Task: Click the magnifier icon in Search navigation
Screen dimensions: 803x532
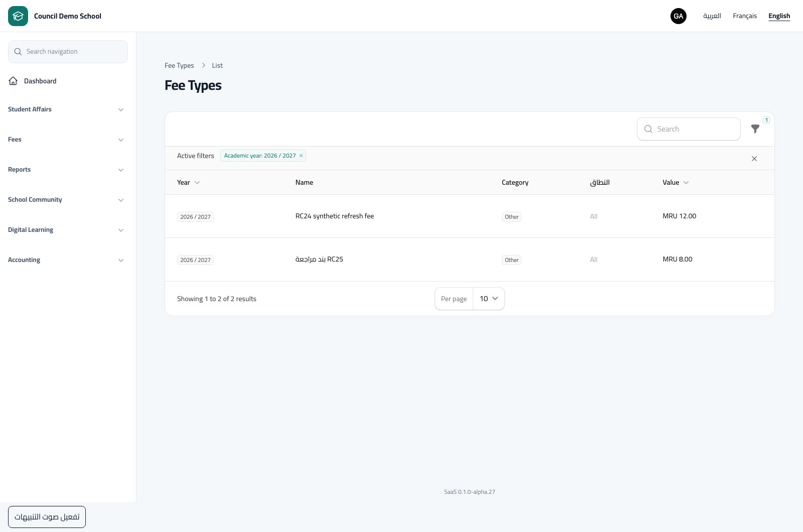Action: pos(18,52)
